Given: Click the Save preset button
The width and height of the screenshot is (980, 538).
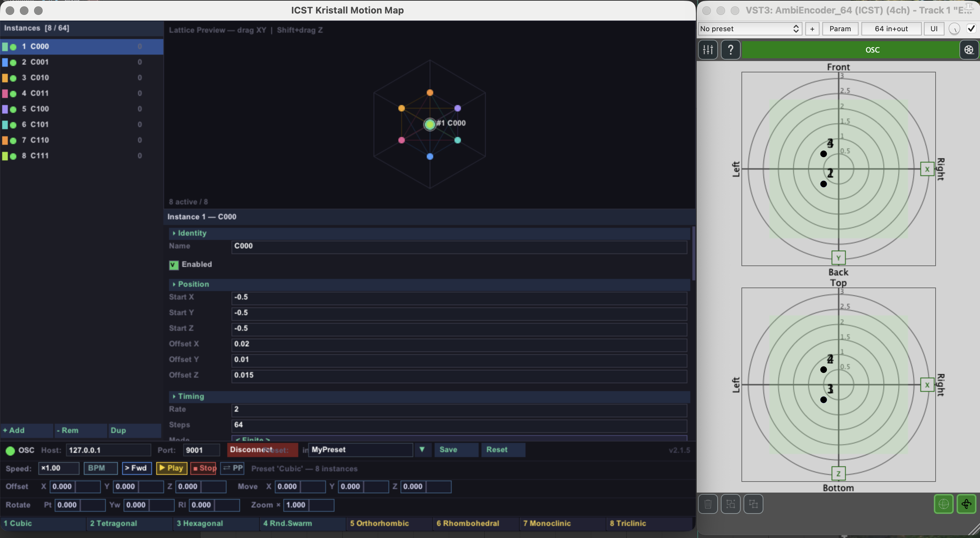Looking at the screenshot, I should coord(456,450).
